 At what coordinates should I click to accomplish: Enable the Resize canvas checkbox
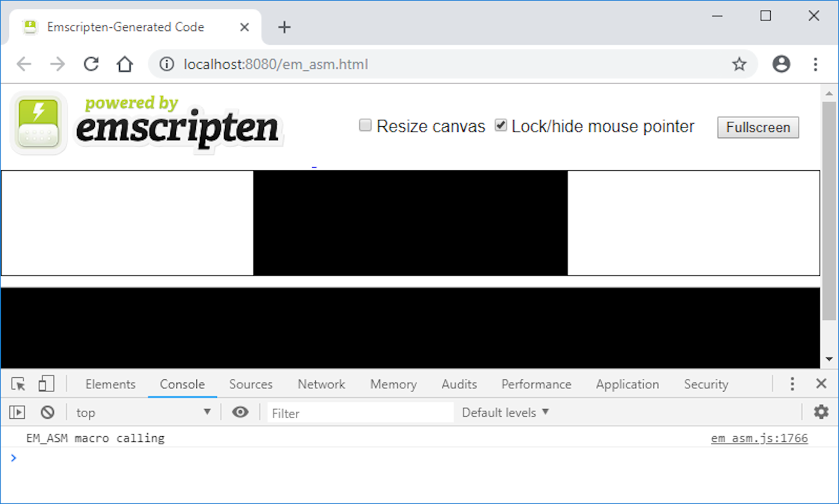[365, 126]
